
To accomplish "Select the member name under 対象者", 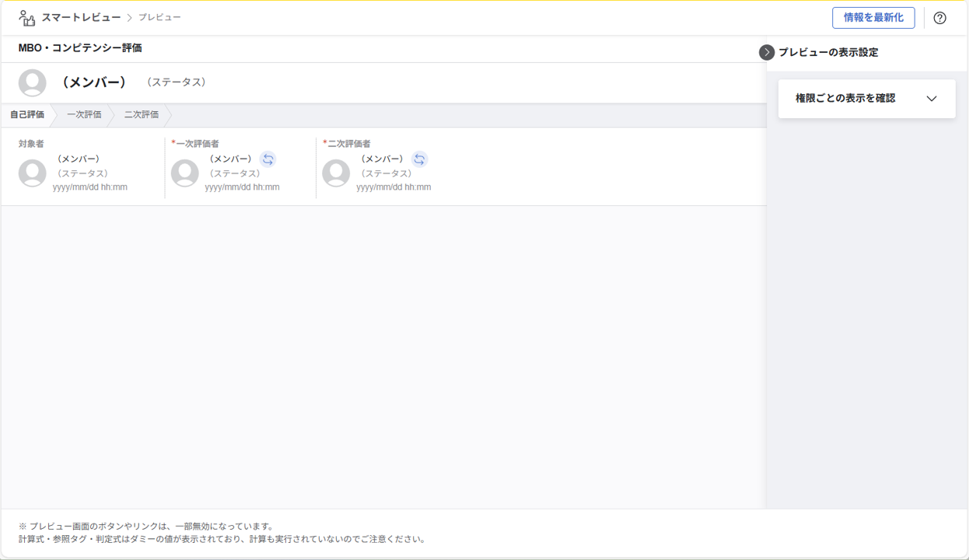I will click(x=78, y=159).
